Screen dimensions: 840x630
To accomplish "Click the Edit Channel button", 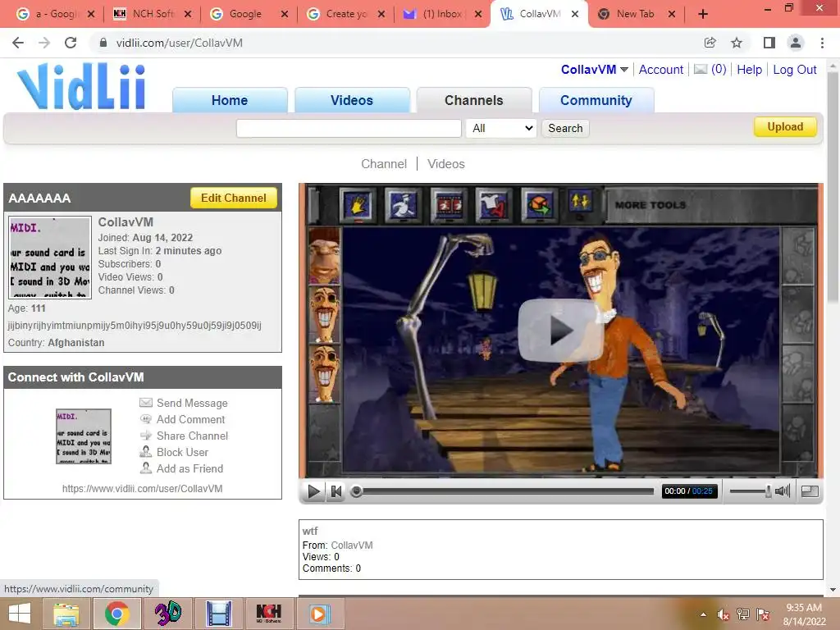I will 234,198.
